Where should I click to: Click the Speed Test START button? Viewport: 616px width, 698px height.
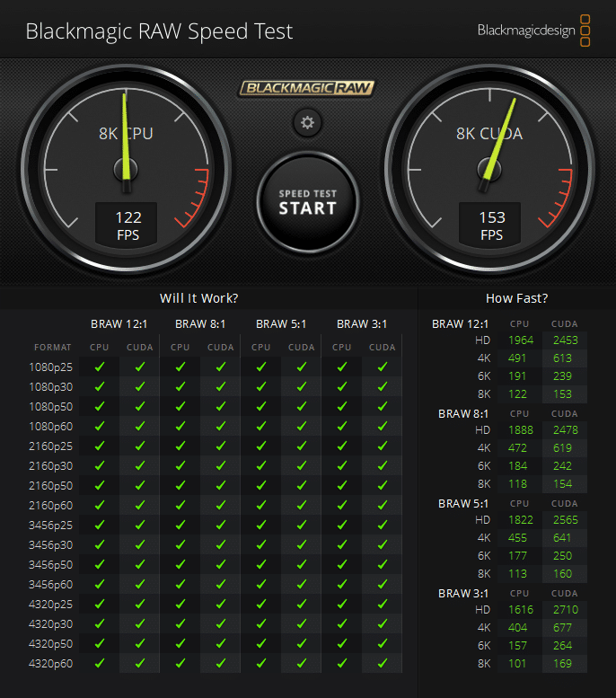click(308, 202)
